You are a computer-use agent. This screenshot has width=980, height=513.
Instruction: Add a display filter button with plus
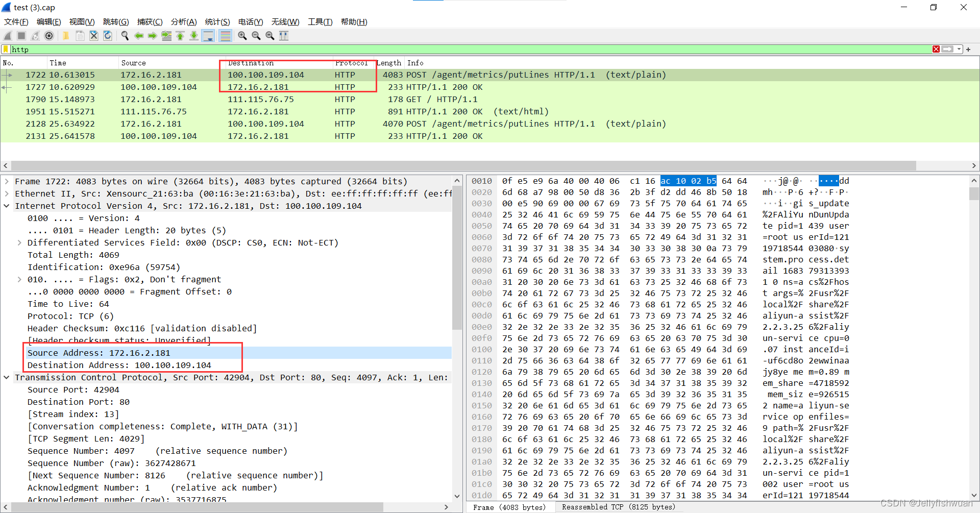click(968, 50)
